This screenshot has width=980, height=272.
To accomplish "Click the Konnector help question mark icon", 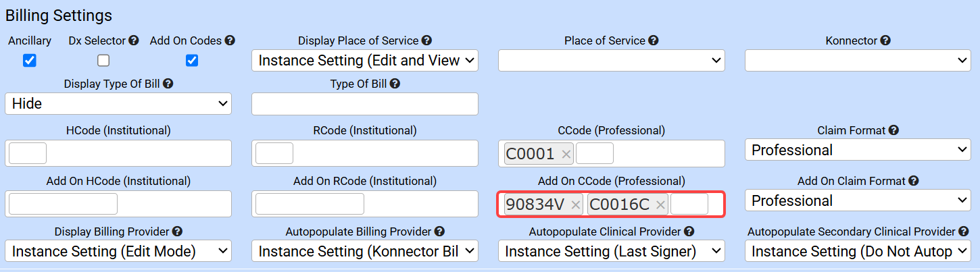I will click(885, 41).
